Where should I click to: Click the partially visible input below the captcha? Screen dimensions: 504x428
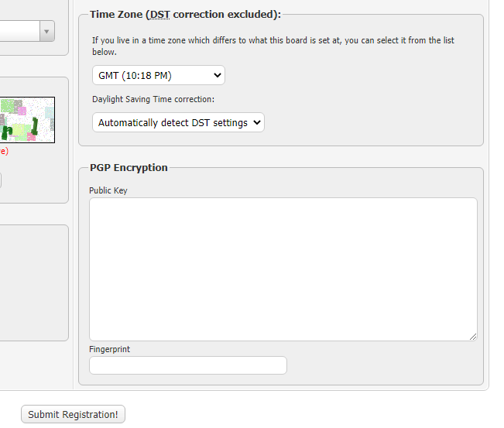[1, 180]
